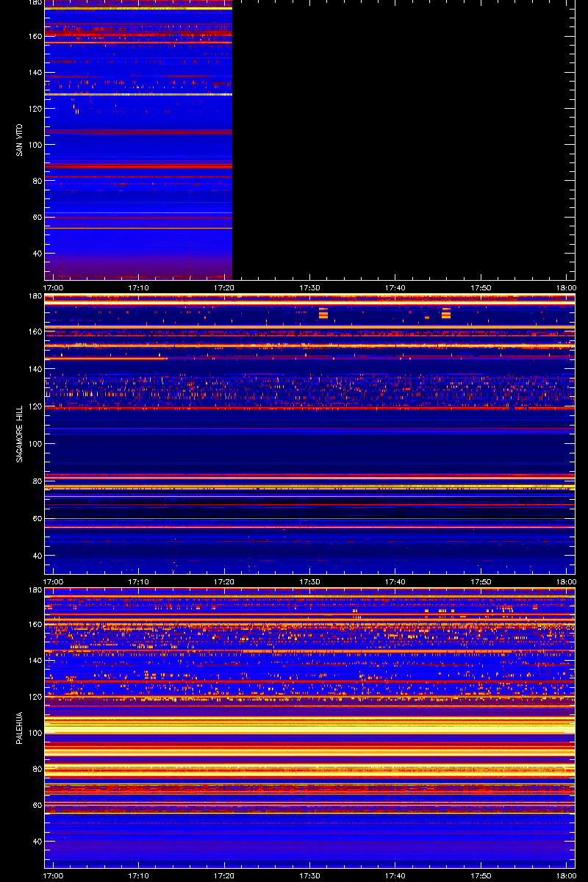The height and width of the screenshot is (882, 588).
Task: Pick the 17:40 time label under Palehua panel
Action: (395, 876)
